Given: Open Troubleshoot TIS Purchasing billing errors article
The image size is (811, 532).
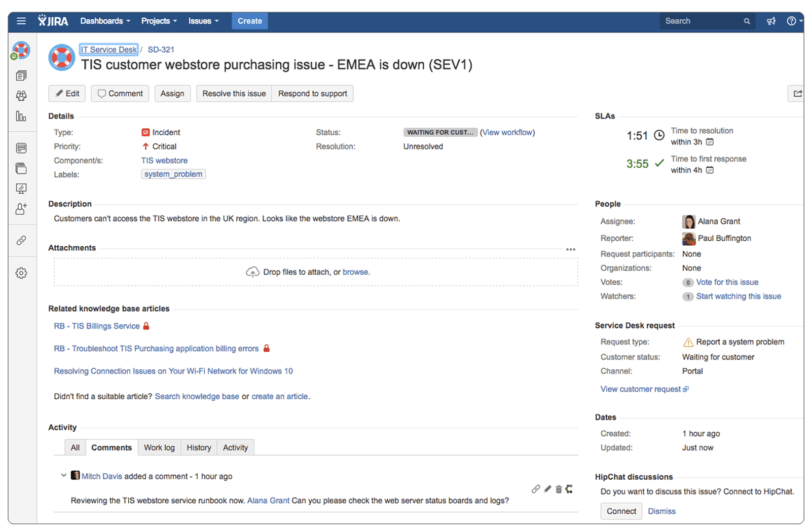Looking at the screenshot, I should [156, 349].
